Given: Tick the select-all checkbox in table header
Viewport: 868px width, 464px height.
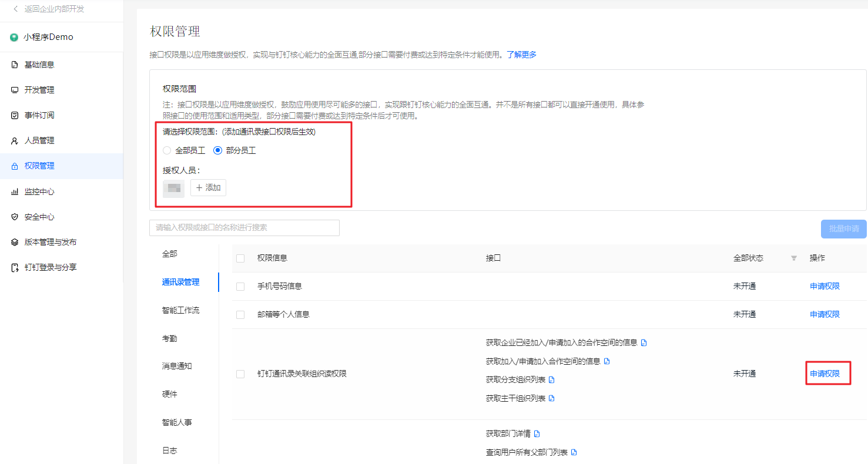Looking at the screenshot, I should pyautogui.click(x=240, y=258).
